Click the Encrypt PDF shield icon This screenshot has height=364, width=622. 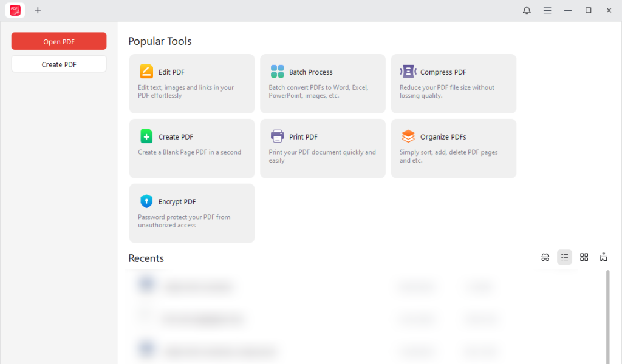coord(146,201)
